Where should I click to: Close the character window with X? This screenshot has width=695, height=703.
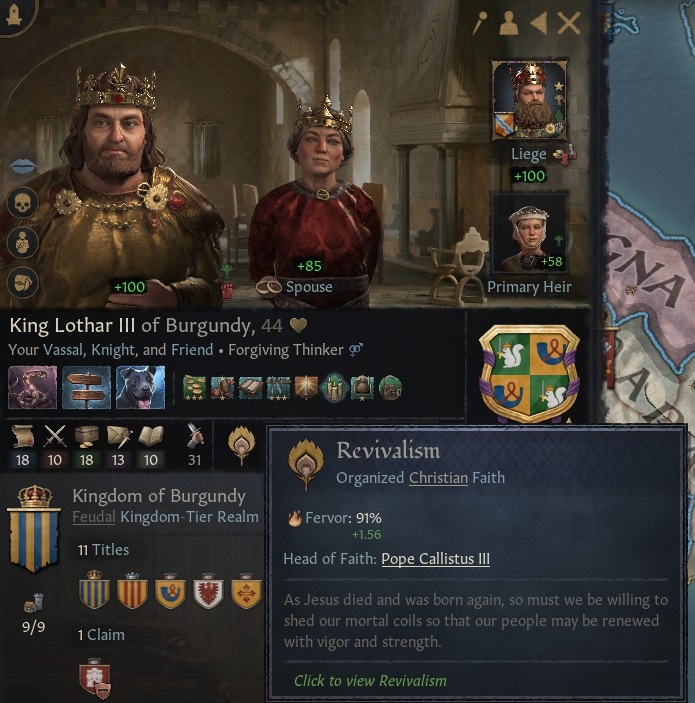569,23
